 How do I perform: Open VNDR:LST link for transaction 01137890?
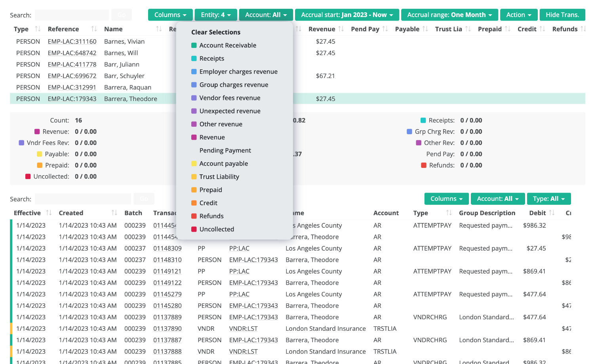243,329
